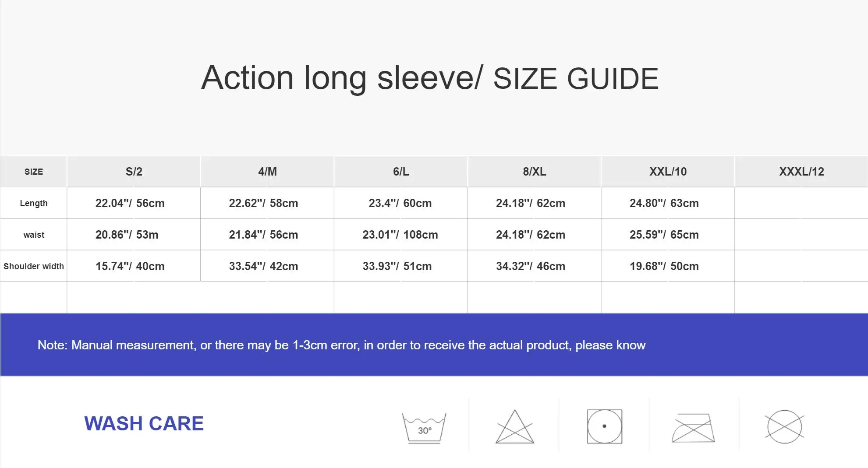
Task: Select the XXL/10 size column header
Action: coord(668,172)
